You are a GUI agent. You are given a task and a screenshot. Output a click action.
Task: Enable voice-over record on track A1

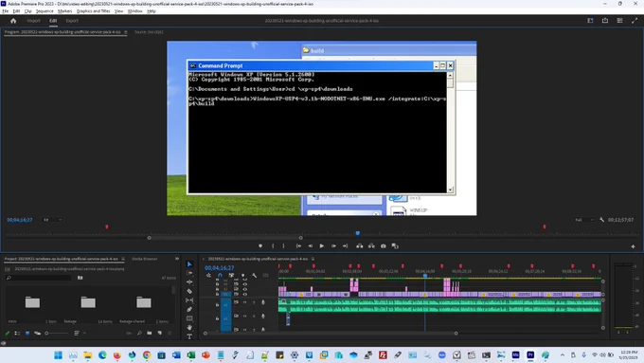[x=263, y=302]
